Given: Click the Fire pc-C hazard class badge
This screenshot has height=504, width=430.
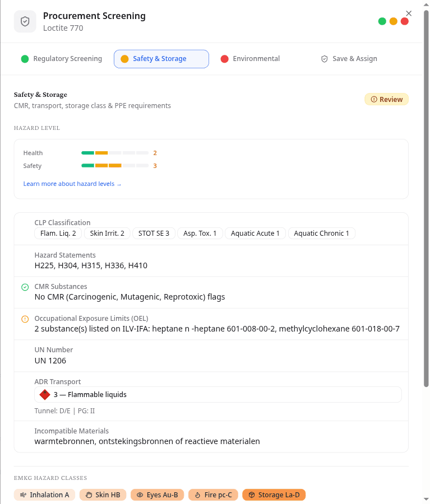Looking at the screenshot, I should coord(213,495).
